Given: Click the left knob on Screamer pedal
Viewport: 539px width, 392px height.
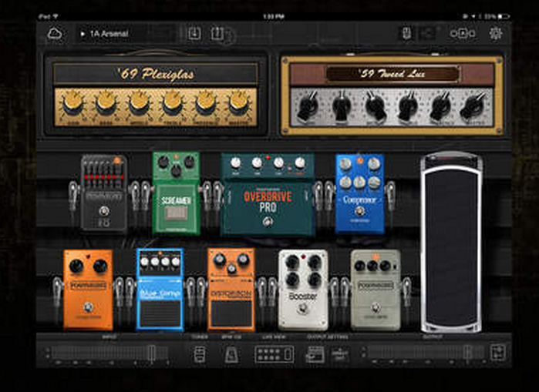Looking at the screenshot, I should [163, 161].
